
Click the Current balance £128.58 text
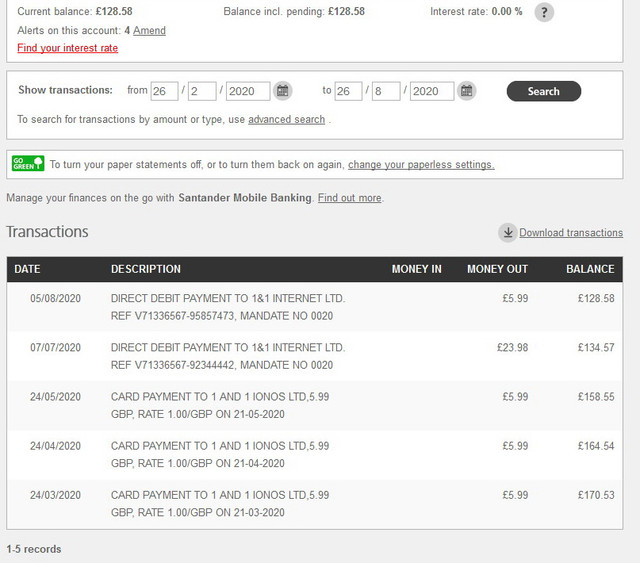pyautogui.click(x=75, y=11)
